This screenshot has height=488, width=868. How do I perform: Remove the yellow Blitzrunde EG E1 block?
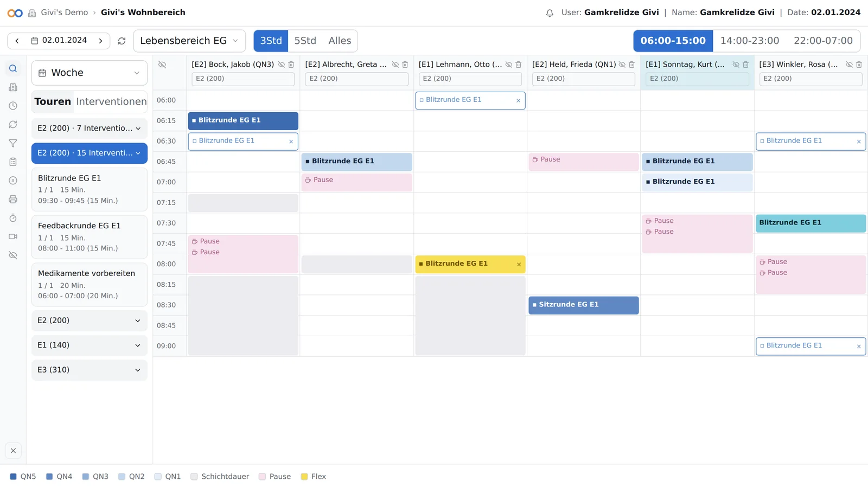pyautogui.click(x=519, y=265)
